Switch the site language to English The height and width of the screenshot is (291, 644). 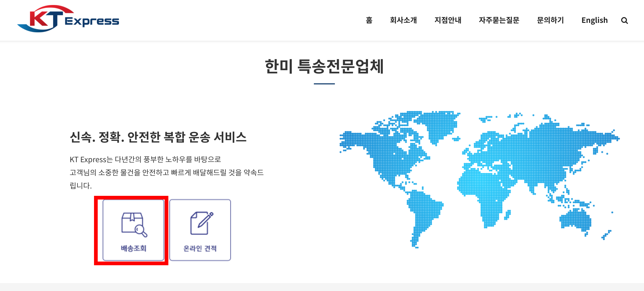pos(594,20)
